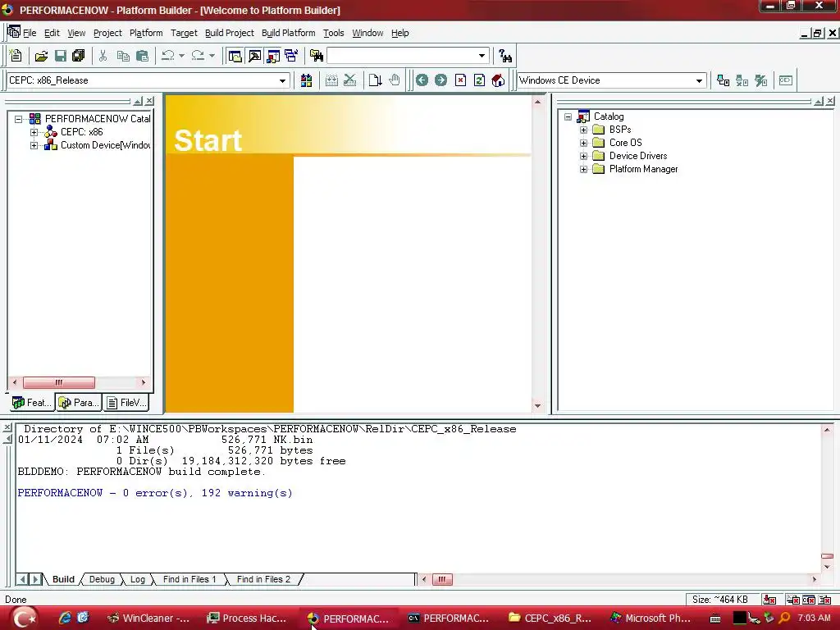Collapse the Catalog root node
Viewport: 840px width, 630px height.
568,116
